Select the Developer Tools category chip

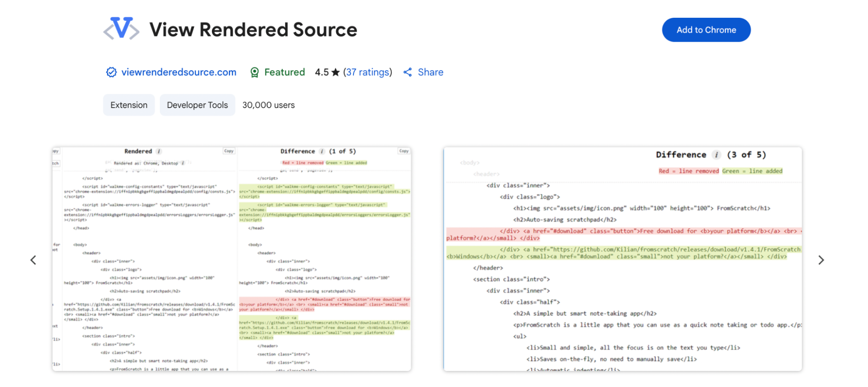[x=198, y=105]
